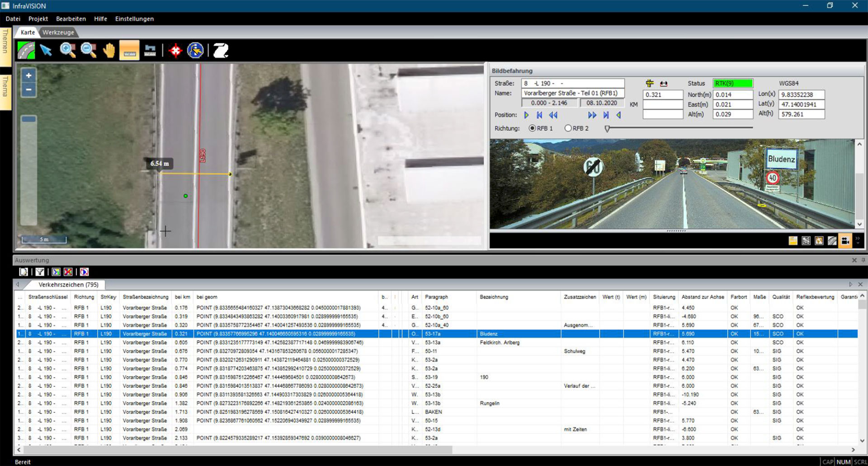Viewport: 868px width, 466px height.
Task: Select the RFB 2 direction radio button
Action: (x=568, y=128)
